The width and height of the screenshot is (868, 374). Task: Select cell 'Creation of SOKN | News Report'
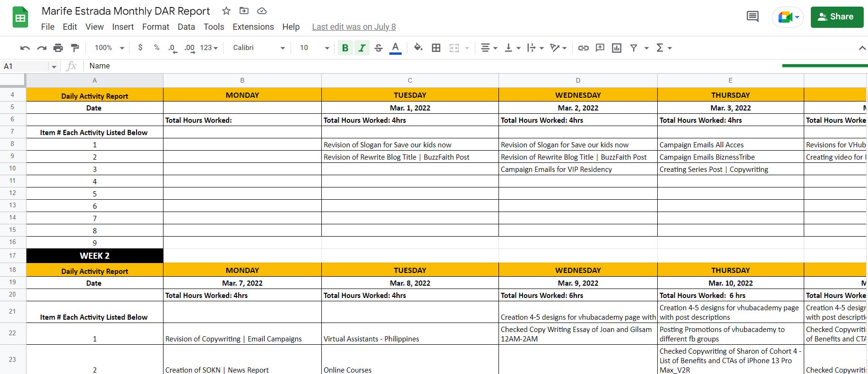pyautogui.click(x=242, y=360)
